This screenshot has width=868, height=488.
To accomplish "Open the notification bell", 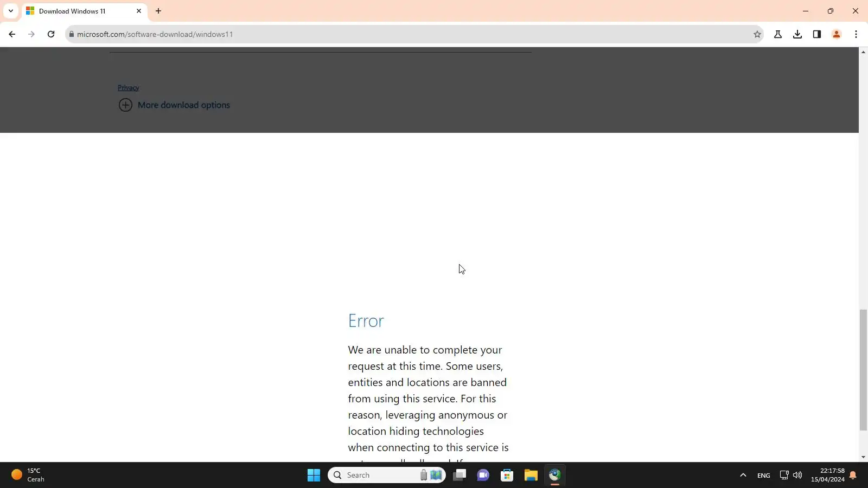I will point(853,476).
